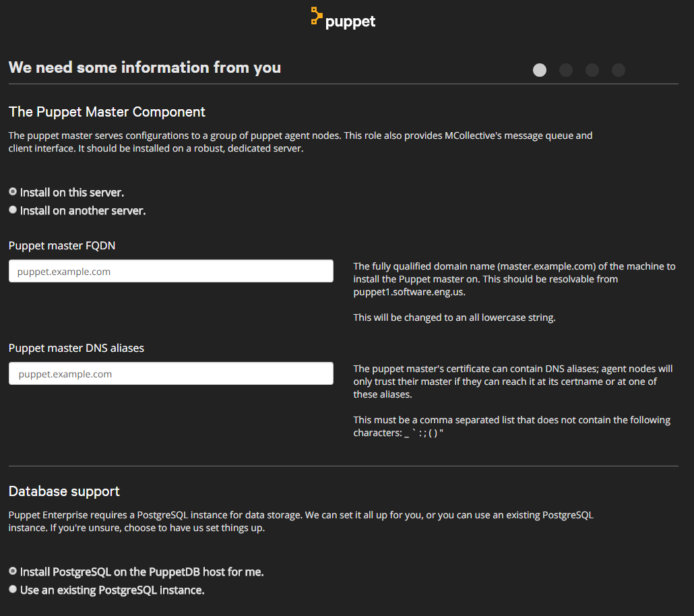694x616 pixels.
Task: Click the 'Puppet master DNS aliases' label
Action: point(76,348)
